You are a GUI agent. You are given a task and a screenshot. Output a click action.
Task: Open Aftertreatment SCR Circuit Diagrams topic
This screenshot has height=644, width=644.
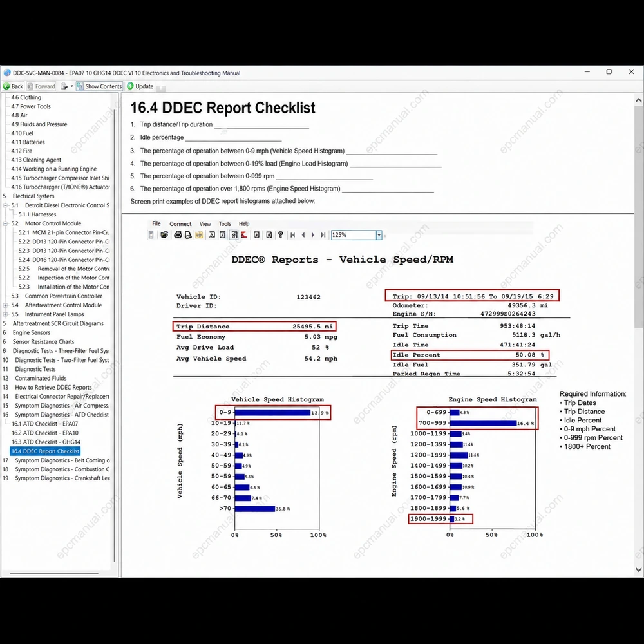(x=58, y=323)
